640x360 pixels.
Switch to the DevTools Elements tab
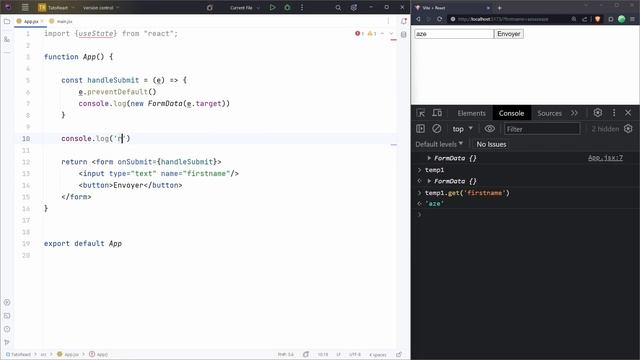click(x=471, y=113)
